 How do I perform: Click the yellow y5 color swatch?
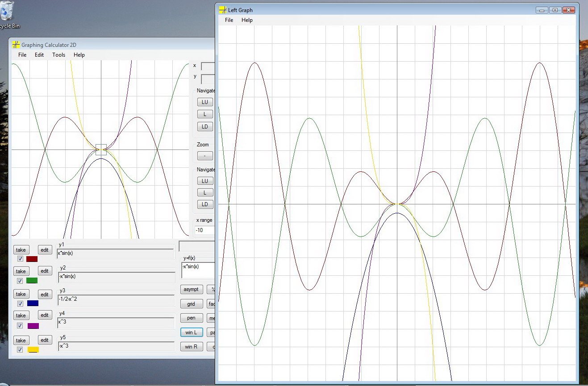coord(33,350)
